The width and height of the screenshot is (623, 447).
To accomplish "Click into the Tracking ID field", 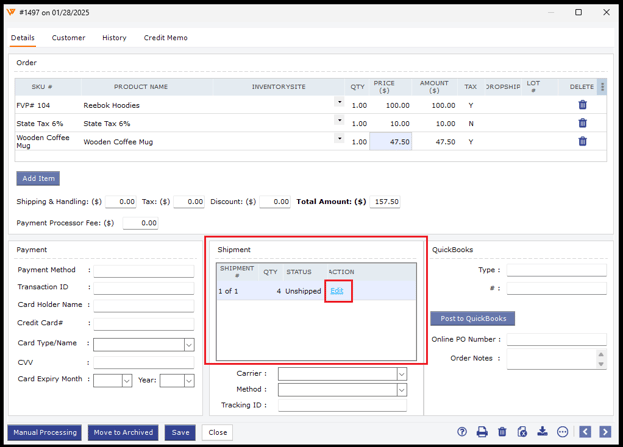I will pos(342,406).
